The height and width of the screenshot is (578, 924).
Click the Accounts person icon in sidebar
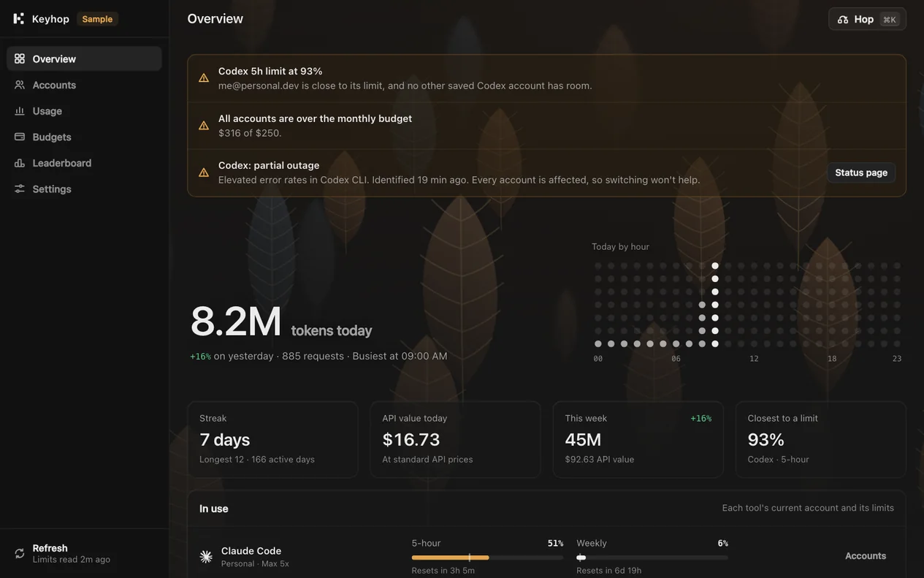(20, 85)
